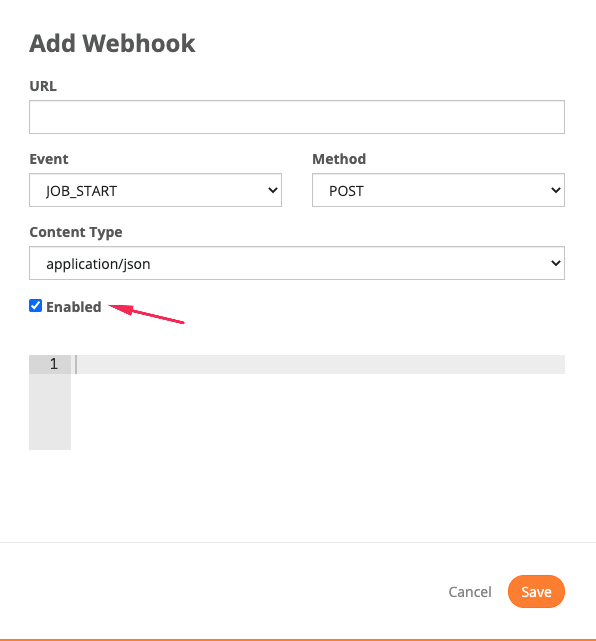Click line number 1 in editor gutter

(54, 364)
